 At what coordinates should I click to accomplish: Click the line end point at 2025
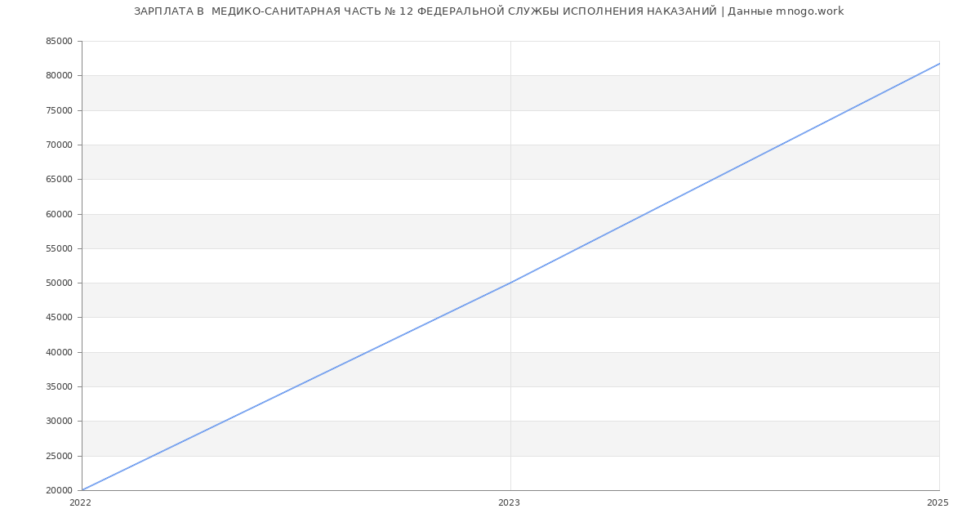pyautogui.click(x=939, y=64)
